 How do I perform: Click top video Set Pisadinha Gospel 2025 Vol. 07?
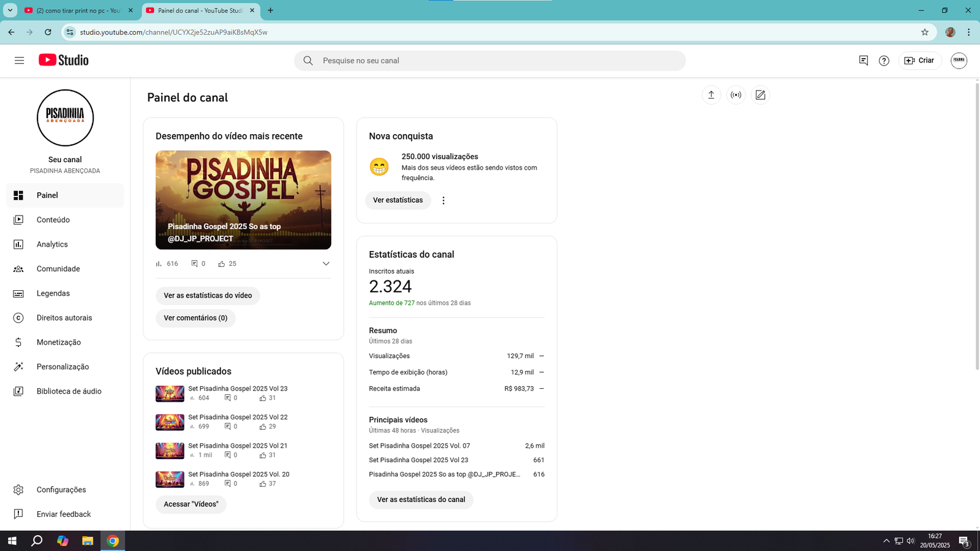tap(420, 446)
